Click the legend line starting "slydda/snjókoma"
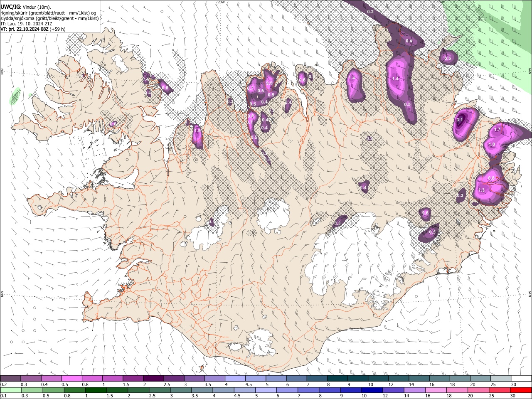532x399 pixels. point(49,18)
